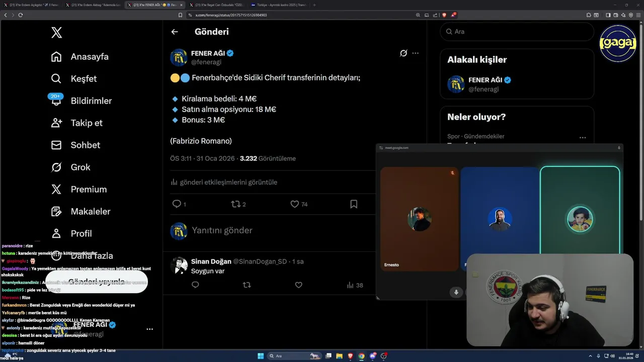Click the browser address bar URL
Image resolution: width=644 pixels, height=362 pixels.
(x=231, y=15)
